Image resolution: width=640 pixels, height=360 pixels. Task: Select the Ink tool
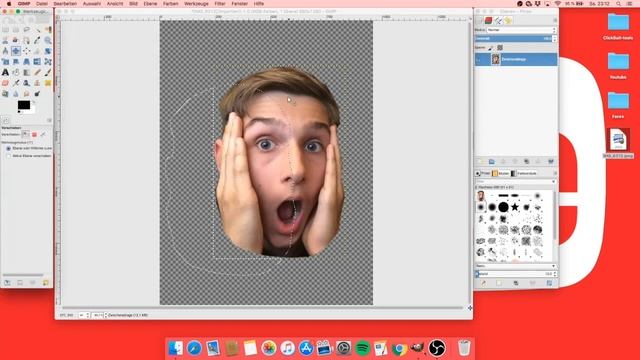27,83
